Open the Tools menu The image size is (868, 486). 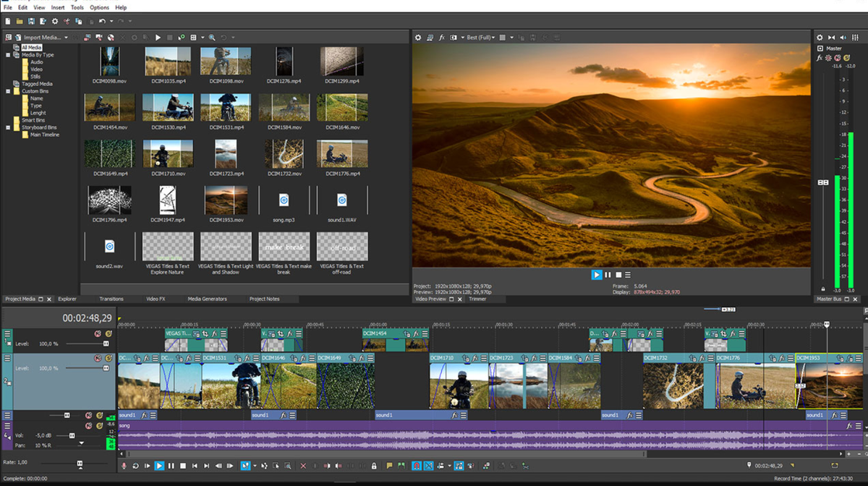pyautogui.click(x=77, y=7)
